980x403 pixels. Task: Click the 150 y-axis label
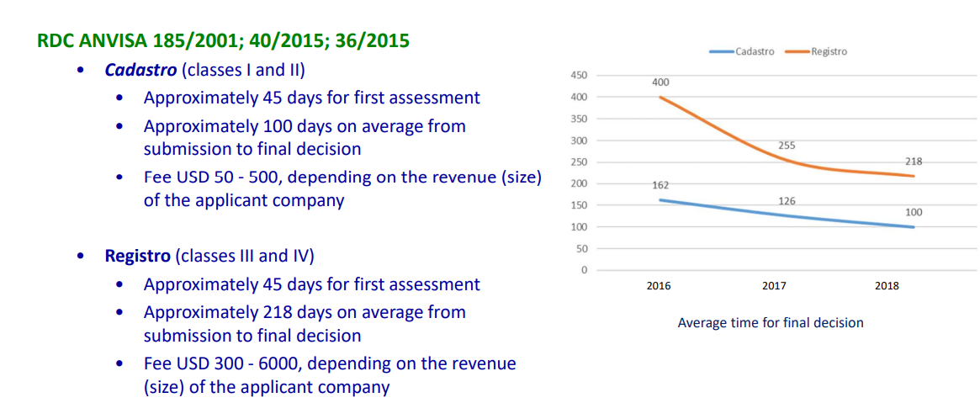pos(578,205)
